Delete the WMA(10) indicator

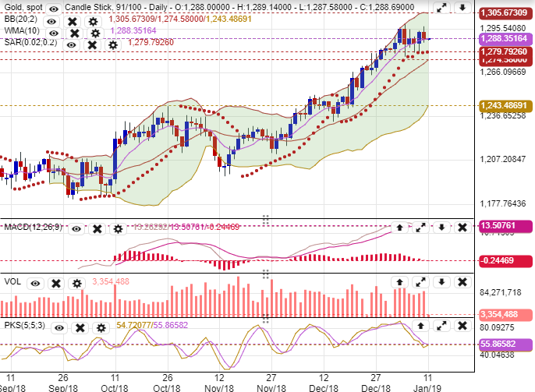pyautogui.click(x=74, y=34)
